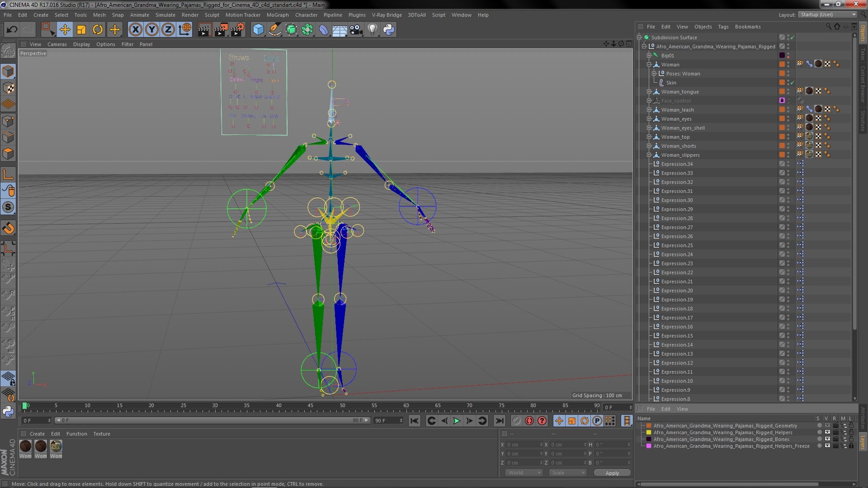Click the Helpers layer yellow color swatch
The image size is (868, 488).
tap(649, 432)
